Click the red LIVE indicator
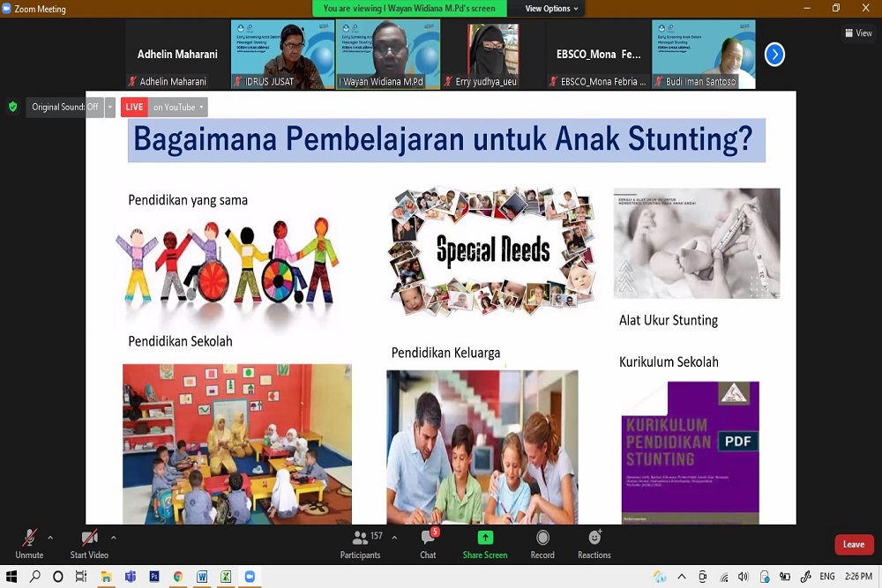This screenshot has height=588, width=882. [134, 107]
